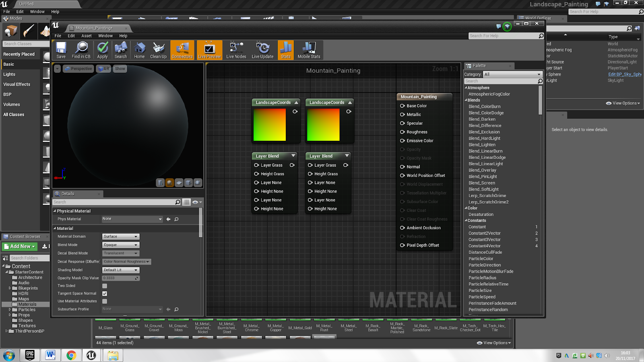Open Blend Mode Opaque dropdown

coord(120,245)
